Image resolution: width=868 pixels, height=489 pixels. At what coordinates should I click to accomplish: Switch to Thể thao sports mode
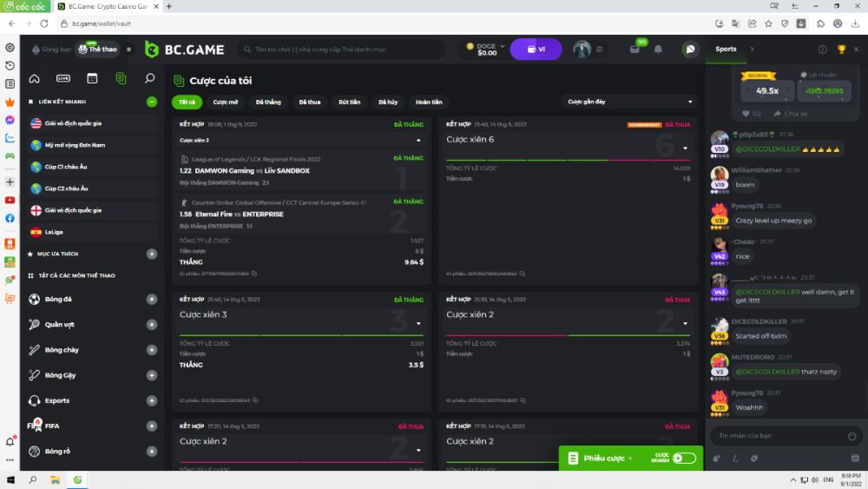click(x=97, y=50)
